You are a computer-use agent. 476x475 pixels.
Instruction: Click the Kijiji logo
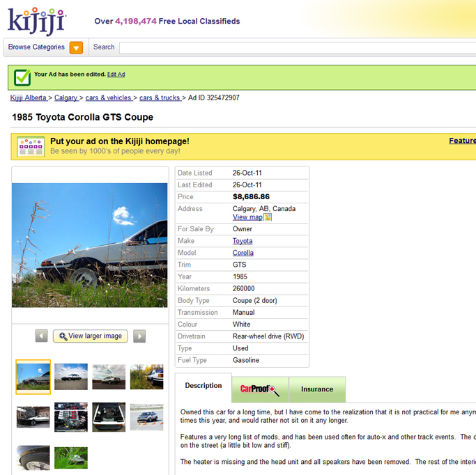point(37,21)
